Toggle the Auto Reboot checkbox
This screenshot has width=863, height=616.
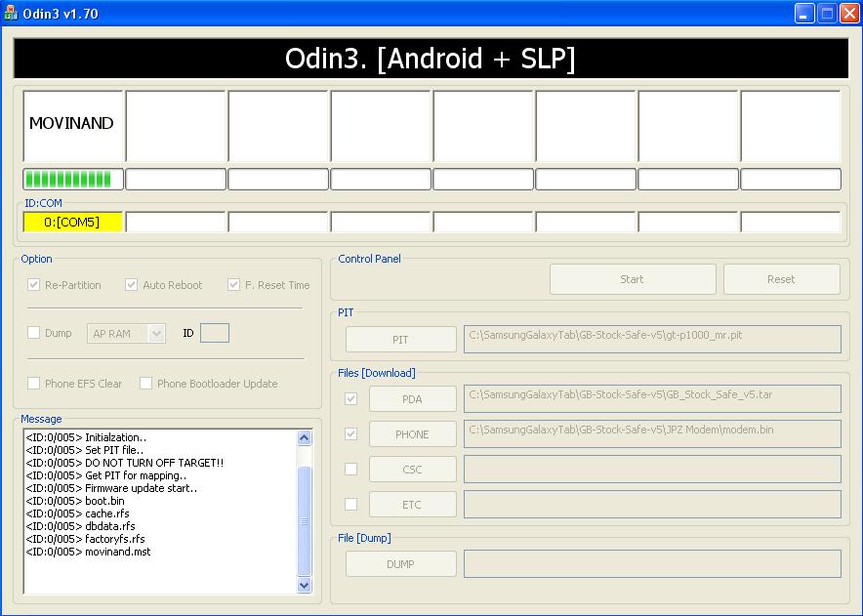pos(131,285)
